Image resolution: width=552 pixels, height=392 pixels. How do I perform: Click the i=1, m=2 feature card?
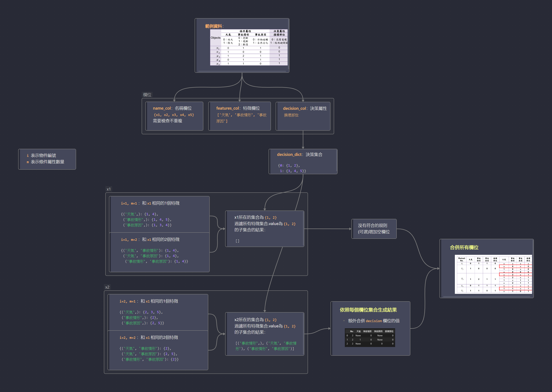click(x=159, y=252)
